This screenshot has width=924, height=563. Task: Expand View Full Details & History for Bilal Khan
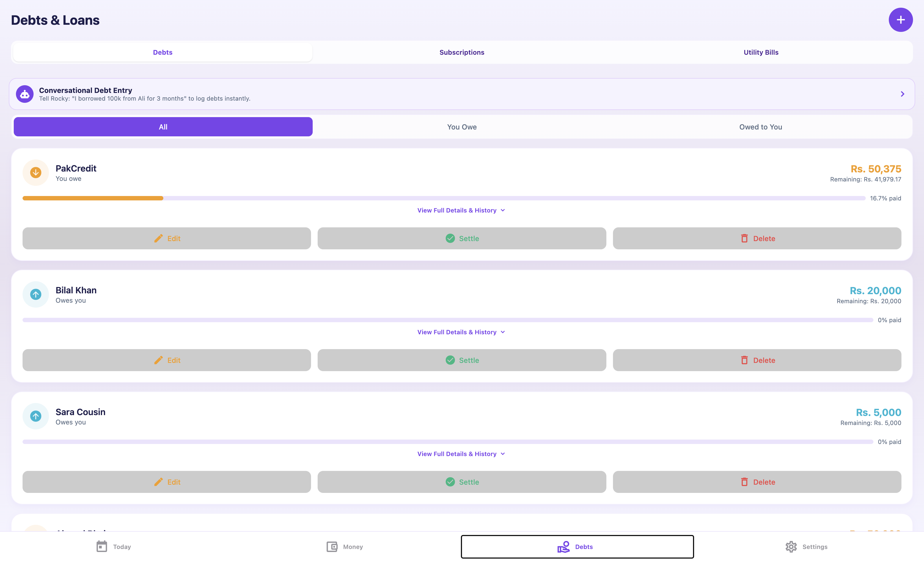tap(462, 332)
